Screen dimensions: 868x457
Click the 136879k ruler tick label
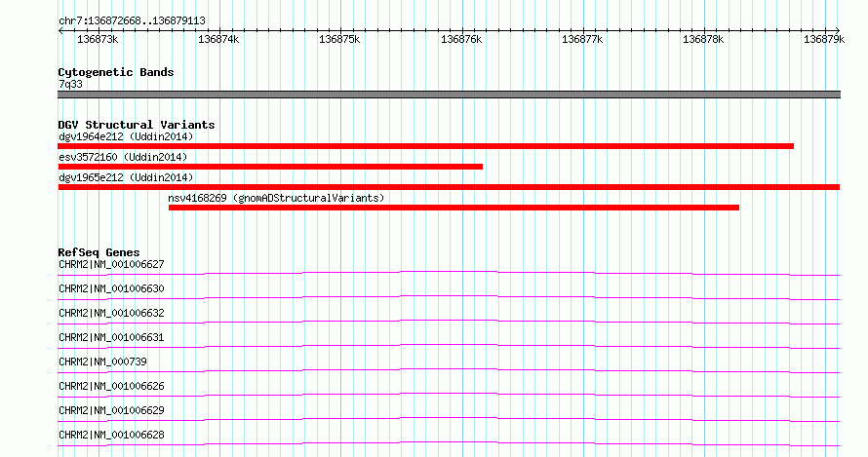(x=824, y=39)
